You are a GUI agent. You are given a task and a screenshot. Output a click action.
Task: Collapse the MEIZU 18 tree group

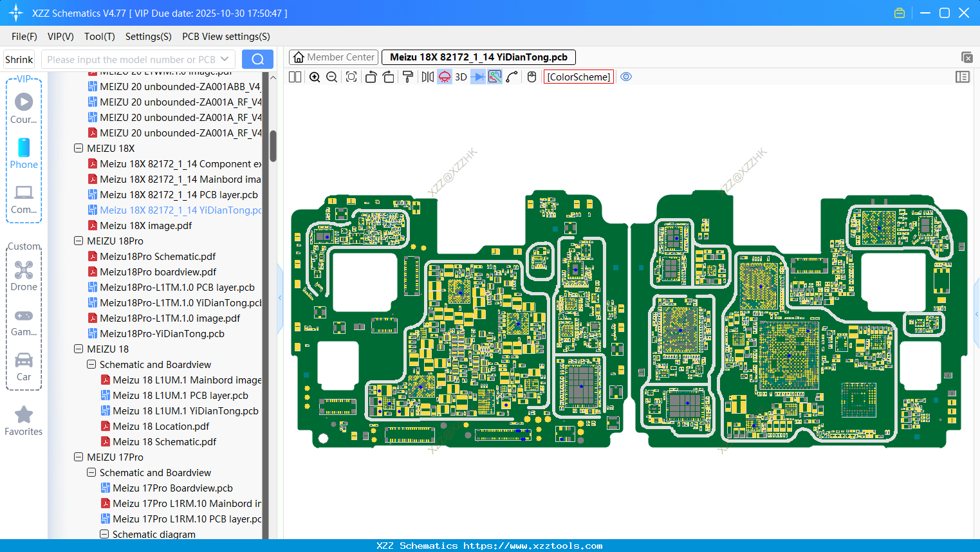(79, 349)
